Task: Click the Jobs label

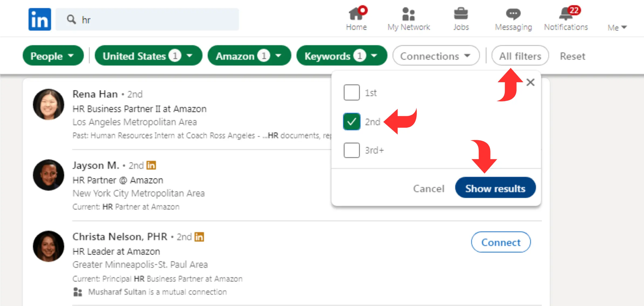Action: point(461,27)
